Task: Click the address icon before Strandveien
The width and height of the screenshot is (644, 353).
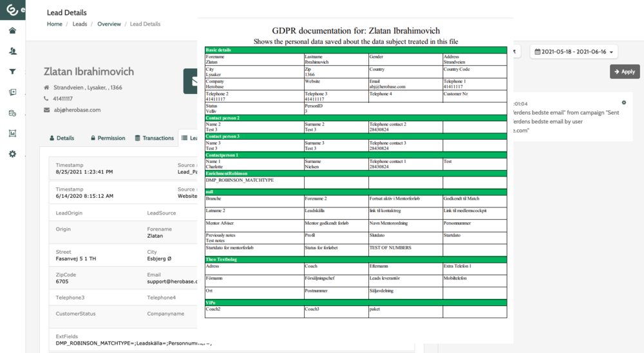Action: [46, 88]
